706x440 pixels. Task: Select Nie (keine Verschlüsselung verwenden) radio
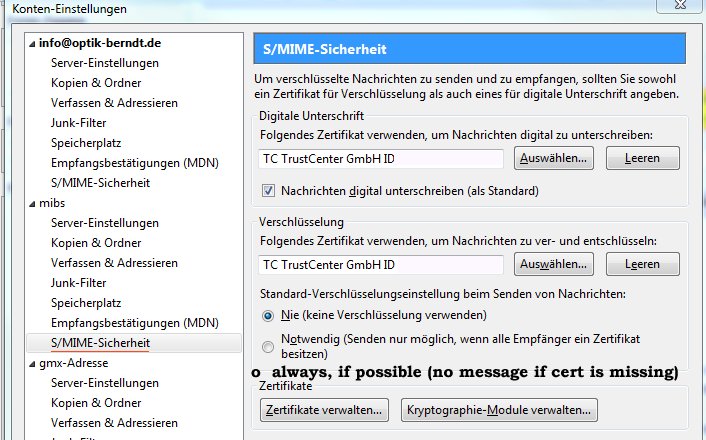pos(268,316)
